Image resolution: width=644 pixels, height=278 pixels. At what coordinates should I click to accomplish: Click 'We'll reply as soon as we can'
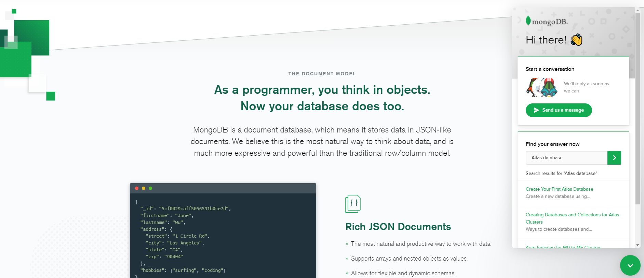pyautogui.click(x=586, y=87)
